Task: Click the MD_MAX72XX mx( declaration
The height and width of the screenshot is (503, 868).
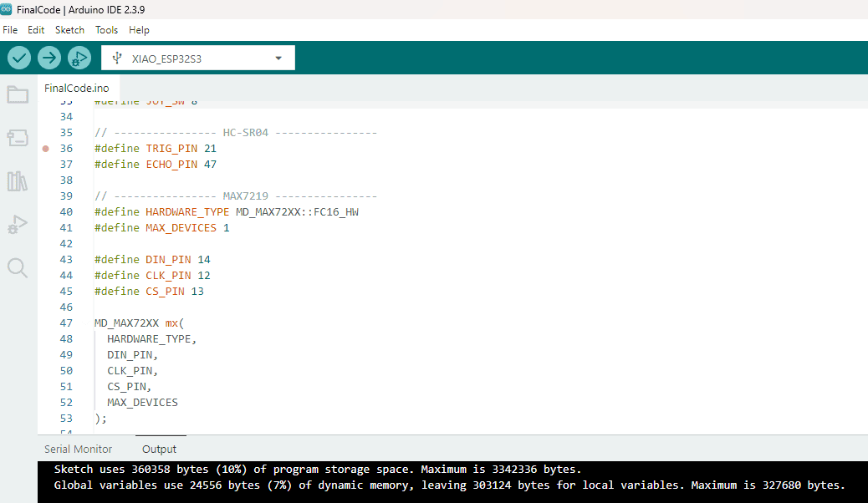Action: point(139,323)
